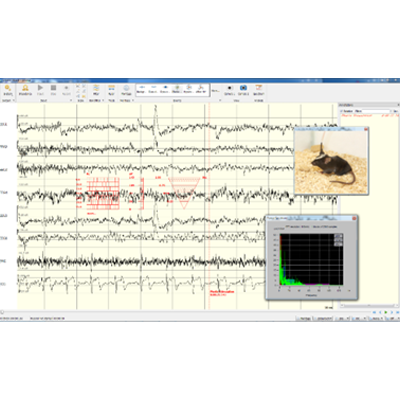Select the globe-shaped Montage icon
400x400 pixels.
point(126,88)
